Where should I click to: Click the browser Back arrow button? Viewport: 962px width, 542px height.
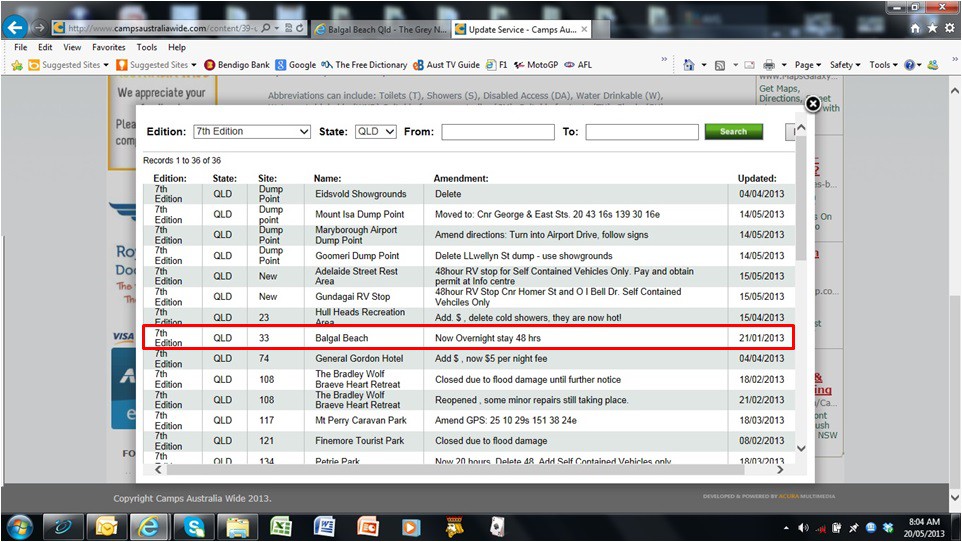point(15,28)
